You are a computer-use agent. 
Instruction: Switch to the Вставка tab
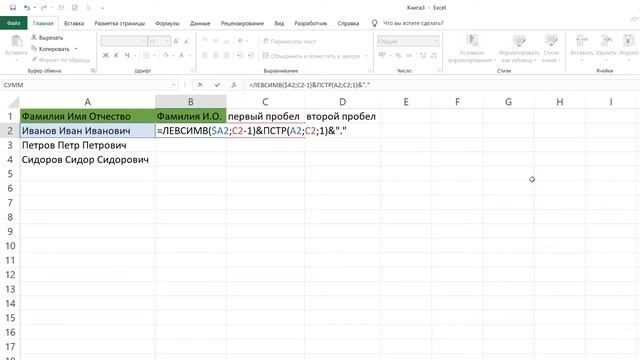(x=74, y=23)
